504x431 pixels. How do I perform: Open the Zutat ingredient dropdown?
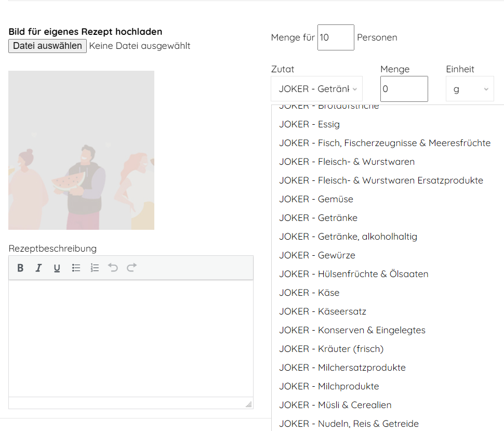coord(316,89)
